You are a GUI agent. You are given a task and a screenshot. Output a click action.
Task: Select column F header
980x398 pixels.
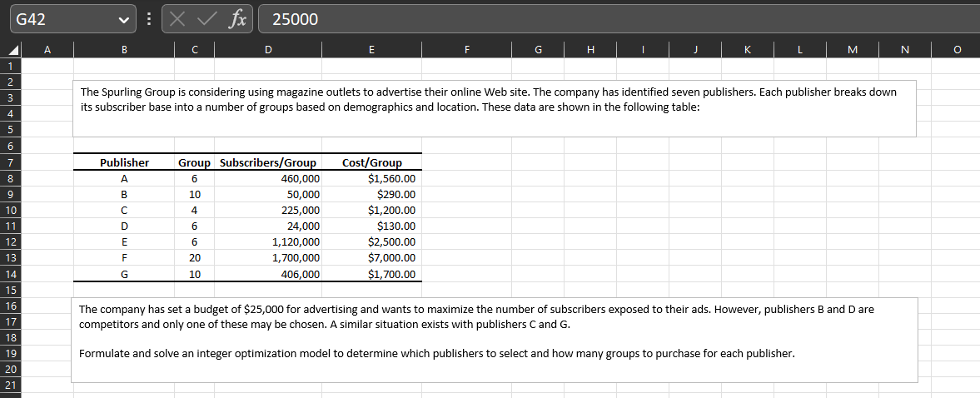pos(467,50)
